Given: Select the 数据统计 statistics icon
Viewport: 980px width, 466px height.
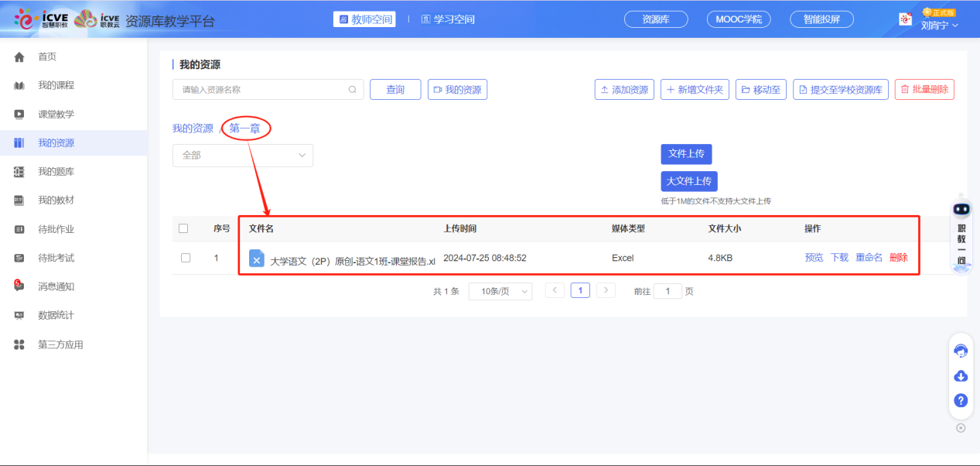Looking at the screenshot, I should (x=18, y=314).
